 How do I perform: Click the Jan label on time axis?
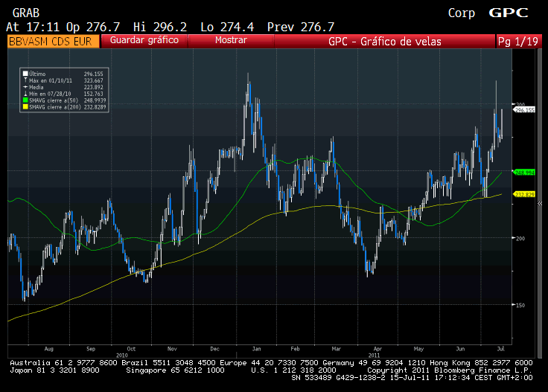click(x=257, y=349)
